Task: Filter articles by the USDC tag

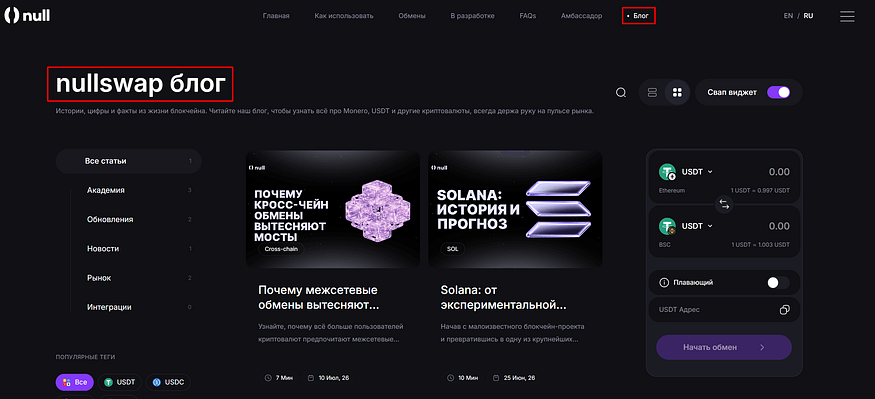Action: click(x=168, y=383)
